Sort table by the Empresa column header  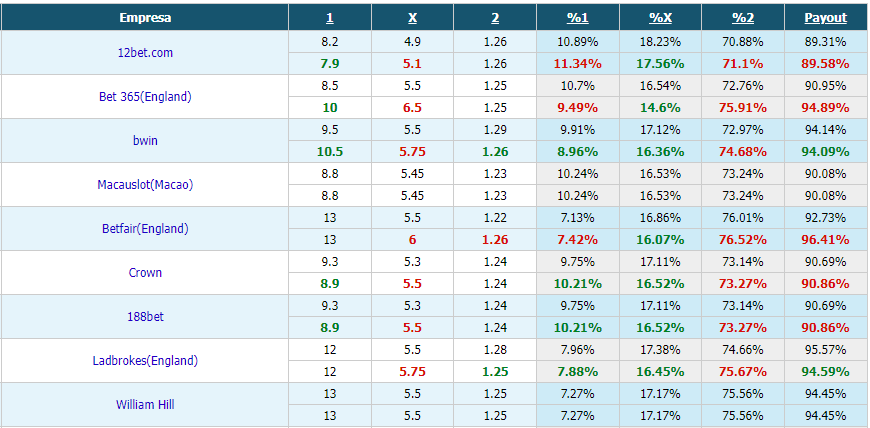pos(145,18)
